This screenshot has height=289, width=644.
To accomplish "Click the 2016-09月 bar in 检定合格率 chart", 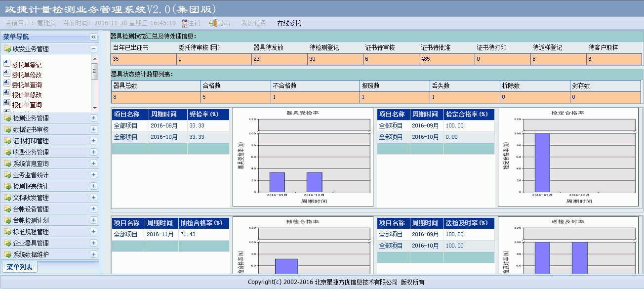I will pyautogui.click(x=542, y=162).
